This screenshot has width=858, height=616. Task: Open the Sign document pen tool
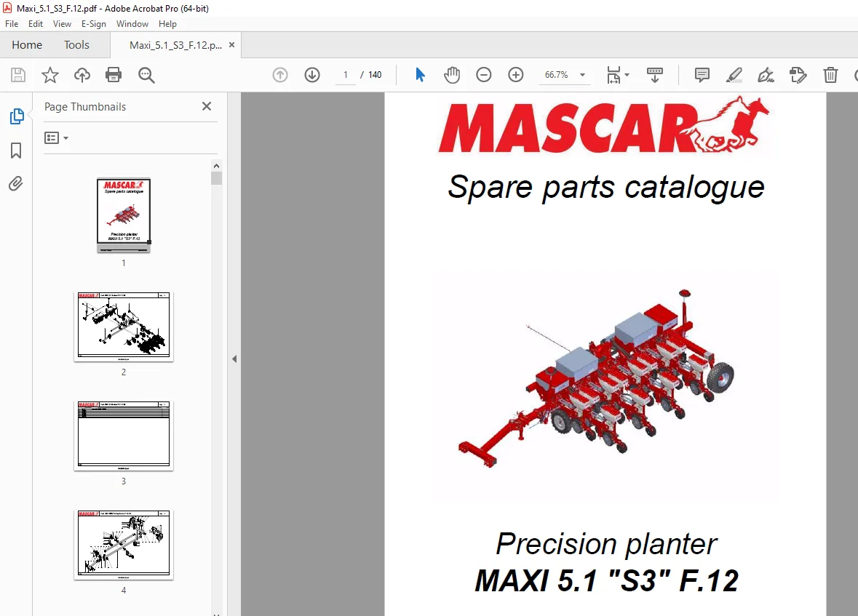point(766,75)
